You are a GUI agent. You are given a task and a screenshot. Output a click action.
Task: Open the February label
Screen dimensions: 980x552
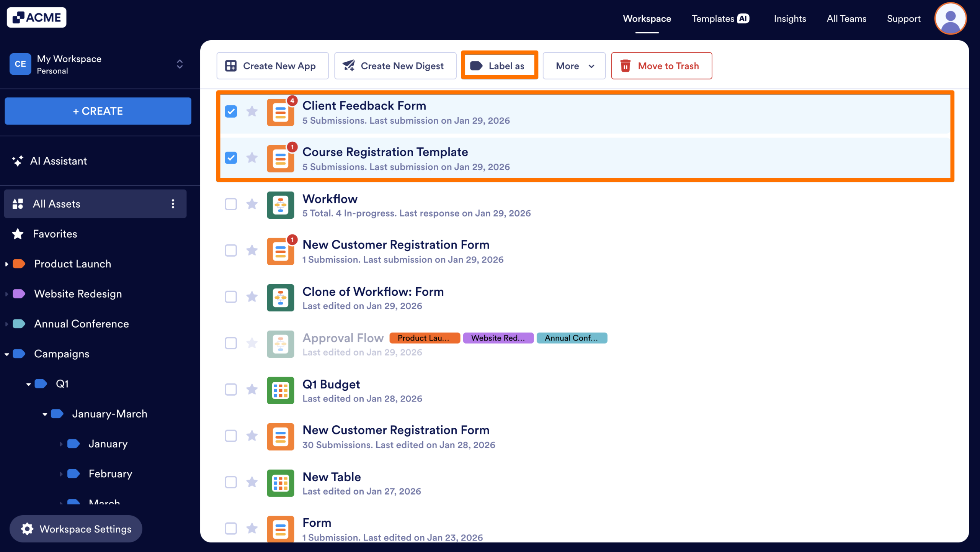[x=110, y=474]
